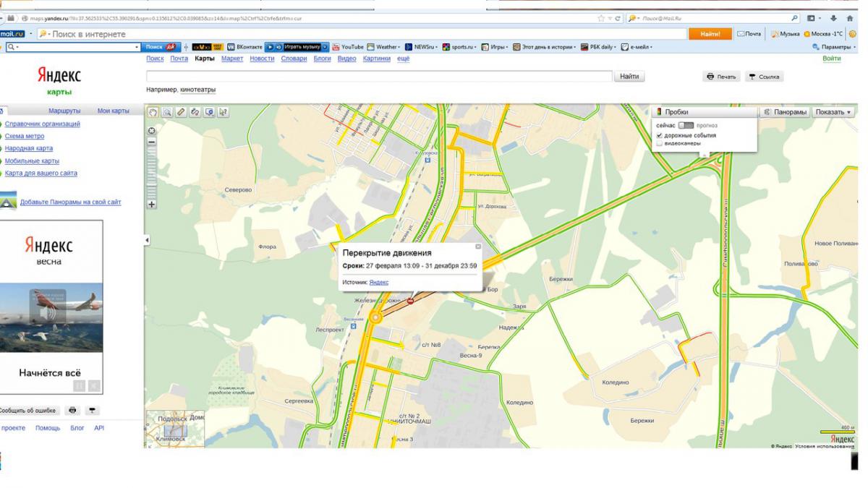The height and width of the screenshot is (488, 868).
Task: Select the hand pan tool
Action: tap(153, 112)
